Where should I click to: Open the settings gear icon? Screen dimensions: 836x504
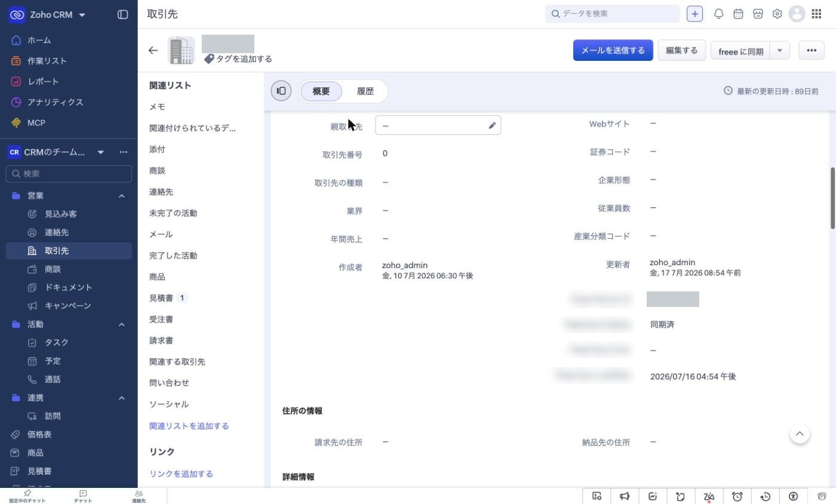777,14
